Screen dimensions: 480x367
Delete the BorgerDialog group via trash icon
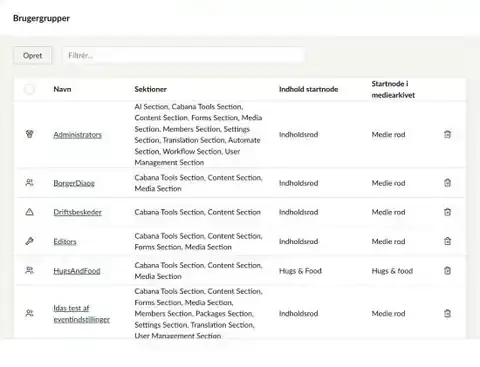(447, 183)
